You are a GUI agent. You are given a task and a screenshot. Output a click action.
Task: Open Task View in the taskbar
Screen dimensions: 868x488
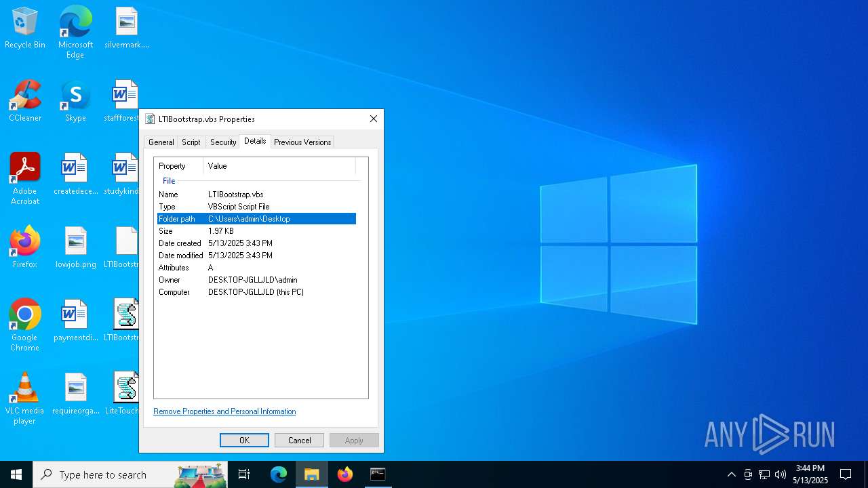click(244, 474)
